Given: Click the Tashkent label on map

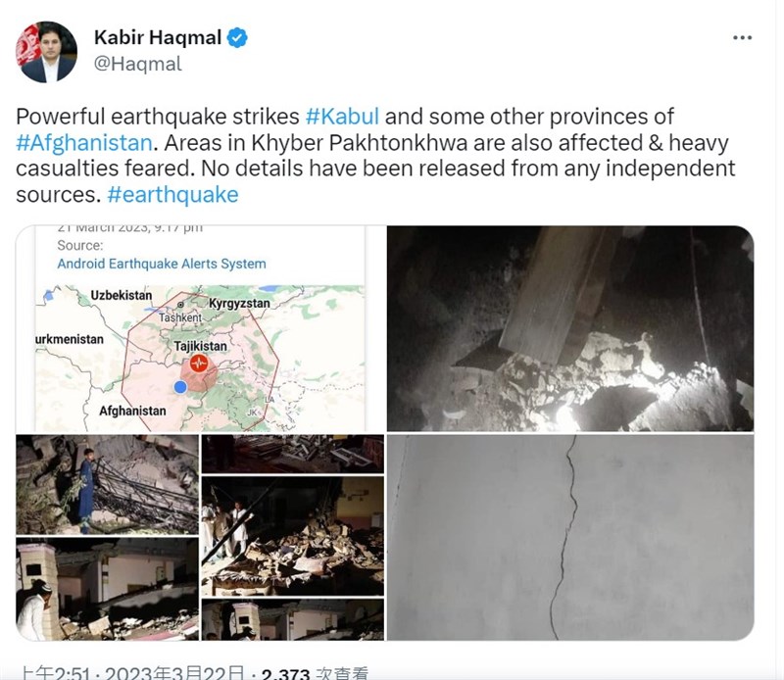Looking at the screenshot, I should coord(180,317).
